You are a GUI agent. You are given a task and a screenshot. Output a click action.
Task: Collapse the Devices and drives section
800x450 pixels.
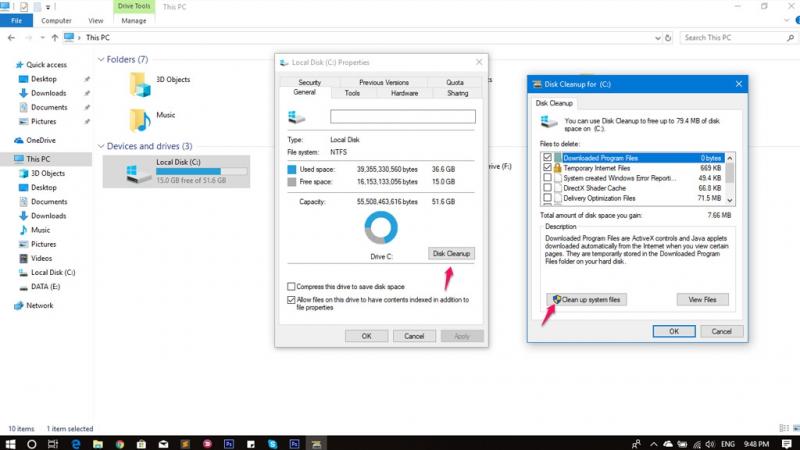pos(101,146)
